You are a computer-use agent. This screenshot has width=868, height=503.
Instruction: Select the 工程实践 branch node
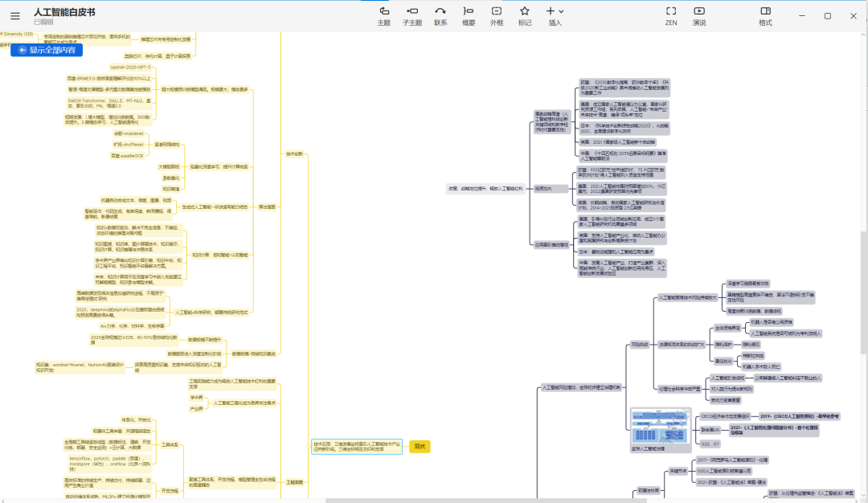click(295, 482)
